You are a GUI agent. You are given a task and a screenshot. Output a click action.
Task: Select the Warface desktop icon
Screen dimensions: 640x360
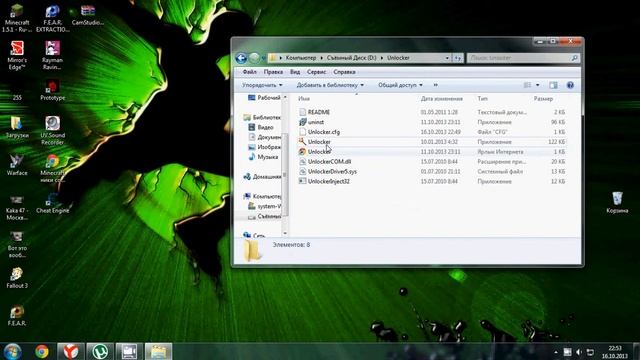click(17, 165)
